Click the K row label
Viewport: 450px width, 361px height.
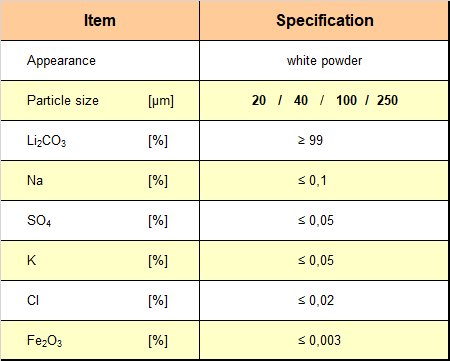click(31, 260)
